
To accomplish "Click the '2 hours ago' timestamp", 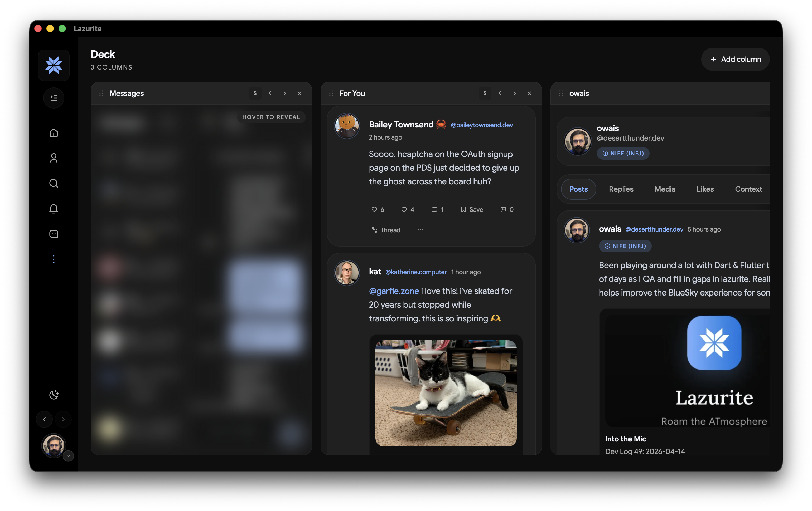I will 385,137.
